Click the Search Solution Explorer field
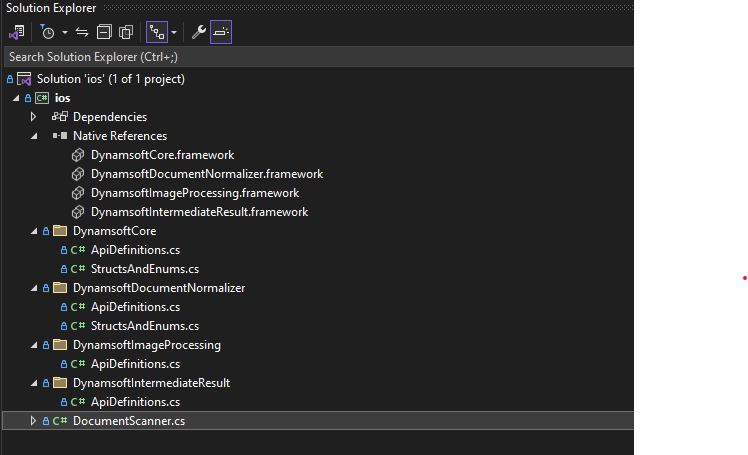The height and width of the screenshot is (455, 748). tap(300, 57)
